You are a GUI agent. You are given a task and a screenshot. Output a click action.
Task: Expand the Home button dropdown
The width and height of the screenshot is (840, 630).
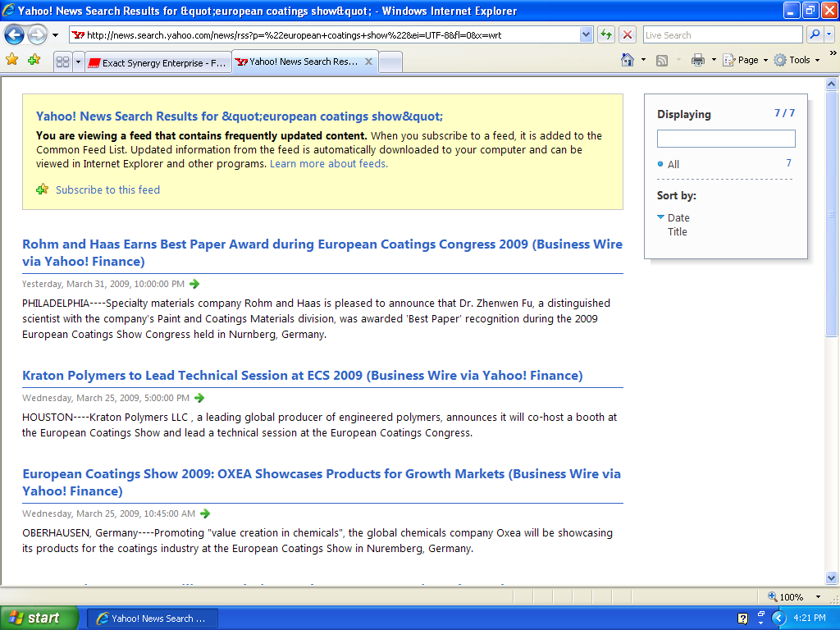tap(643, 60)
